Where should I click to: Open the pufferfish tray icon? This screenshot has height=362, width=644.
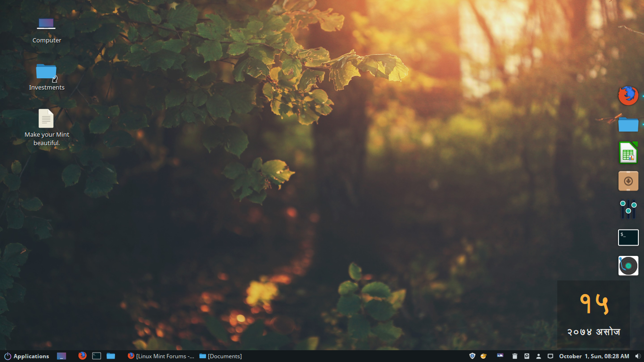click(483, 356)
